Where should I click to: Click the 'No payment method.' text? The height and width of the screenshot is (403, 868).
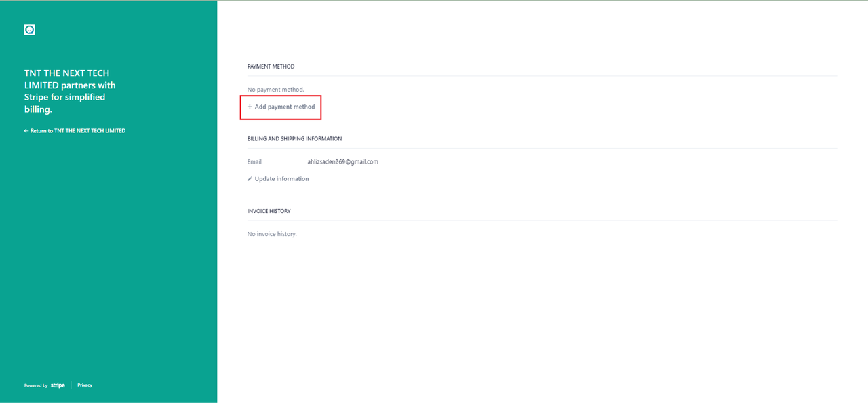(x=275, y=90)
